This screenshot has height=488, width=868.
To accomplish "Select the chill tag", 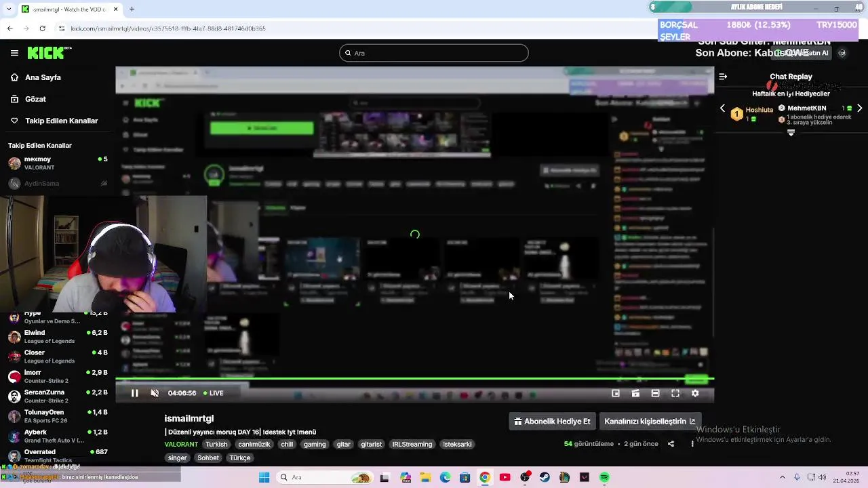I will (x=287, y=445).
